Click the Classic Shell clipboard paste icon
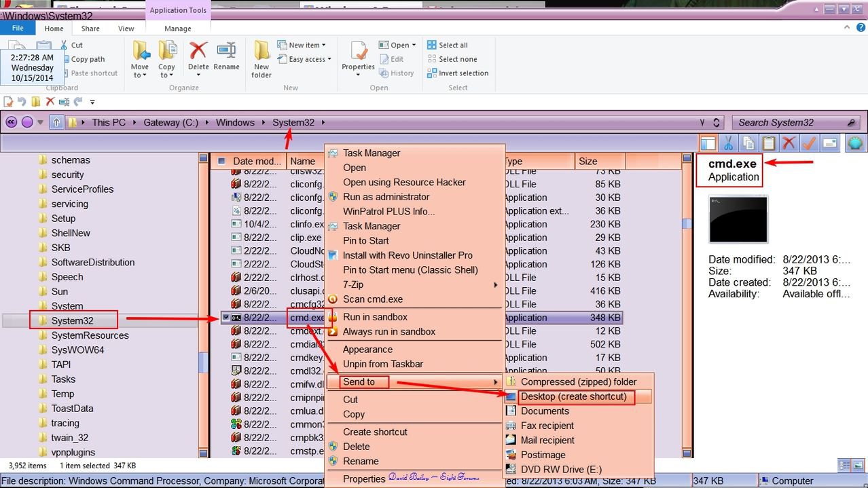 tap(768, 143)
